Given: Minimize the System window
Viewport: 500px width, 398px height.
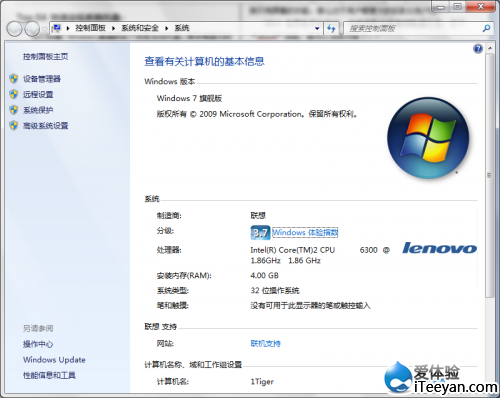Looking at the screenshot, I should [x=440, y=7].
